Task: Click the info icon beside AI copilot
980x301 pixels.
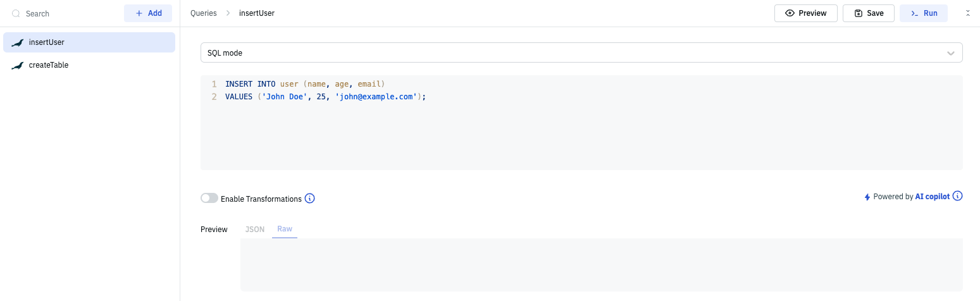Action: coord(957,196)
